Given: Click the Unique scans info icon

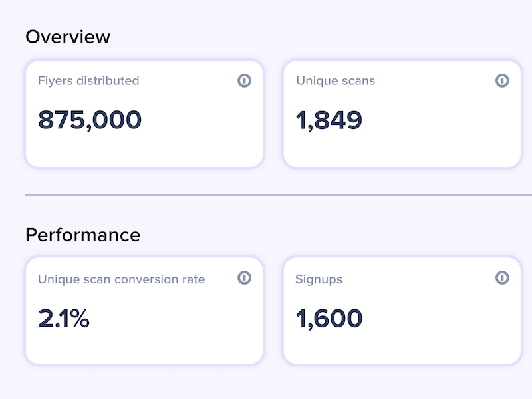Looking at the screenshot, I should (x=502, y=80).
